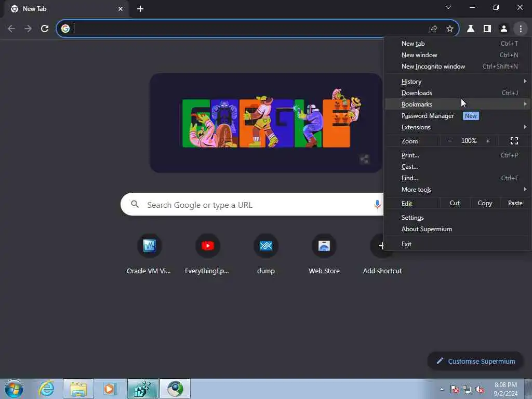Click the voice search microphone icon
532x399 pixels.
tap(377, 204)
